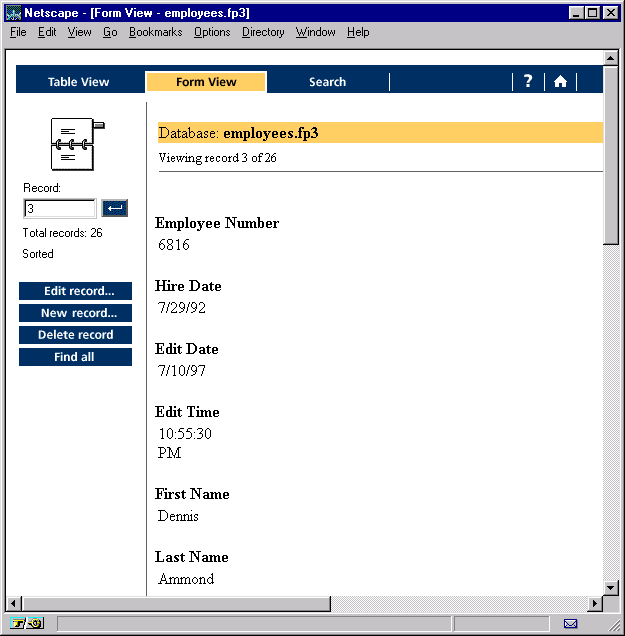The height and width of the screenshot is (636, 625).
Task: Open the Help menu
Action: tap(358, 32)
